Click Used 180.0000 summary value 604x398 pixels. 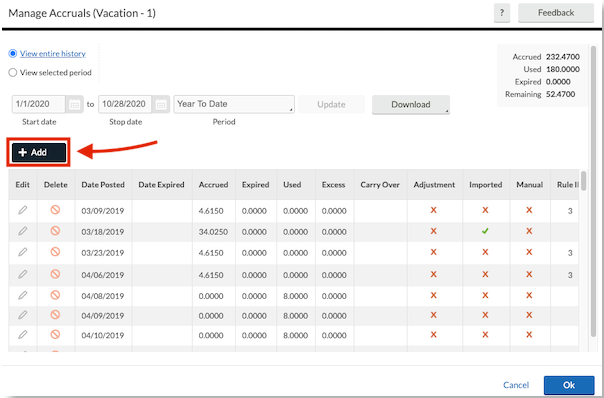(x=563, y=69)
